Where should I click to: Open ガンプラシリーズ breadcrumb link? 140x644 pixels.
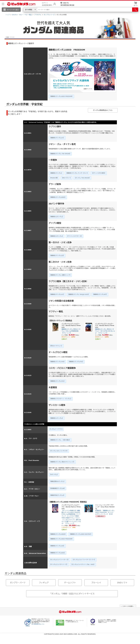(x=49, y=15)
